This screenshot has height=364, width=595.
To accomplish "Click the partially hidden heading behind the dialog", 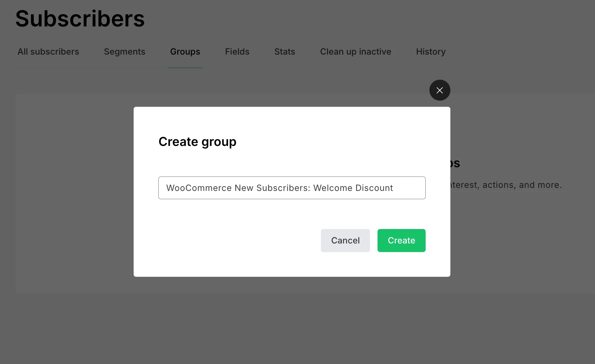I will click(x=455, y=163).
